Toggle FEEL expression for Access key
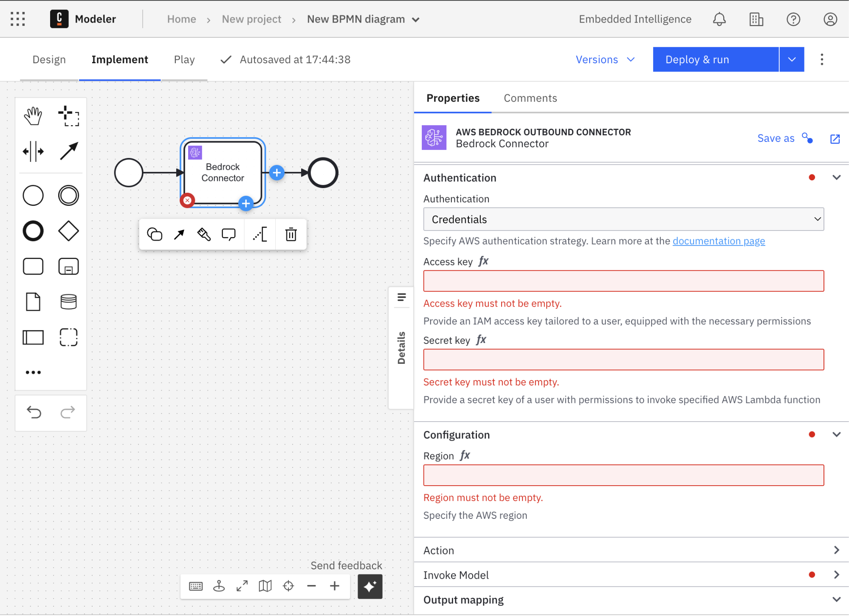The height and width of the screenshot is (616, 849). (483, 262)
